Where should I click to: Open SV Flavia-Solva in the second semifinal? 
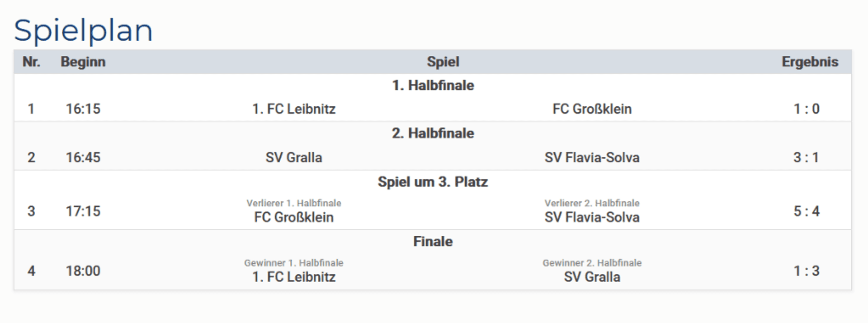[x=592, y=157]
